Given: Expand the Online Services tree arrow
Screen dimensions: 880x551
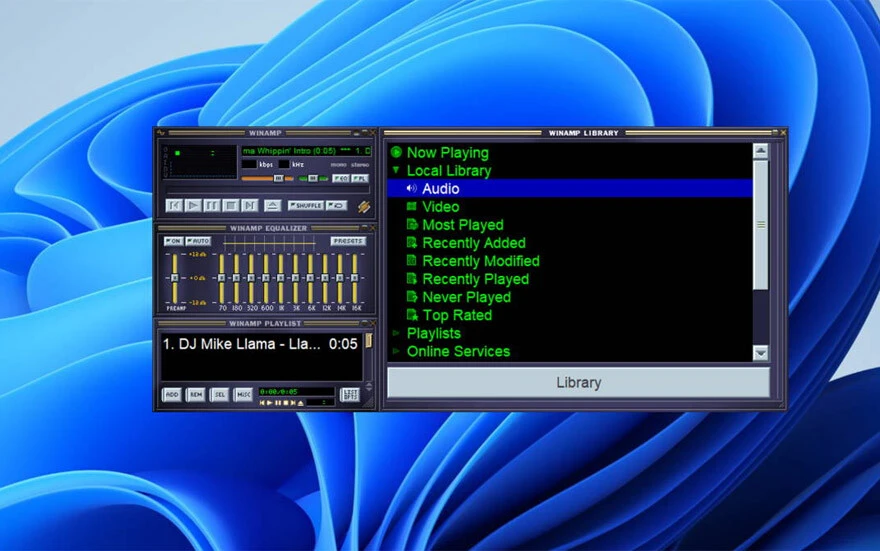Looking at the screenshot, I should coord(396,351).
